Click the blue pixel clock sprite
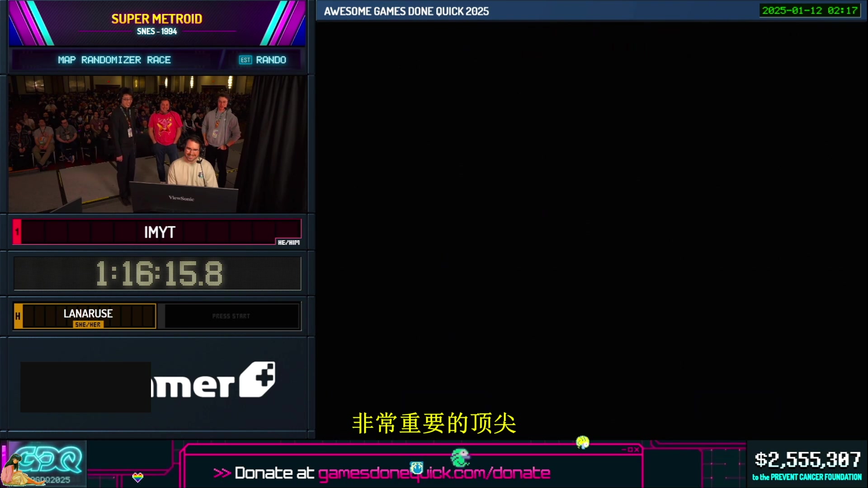The image size is (868, 488). tap(416, 468)
